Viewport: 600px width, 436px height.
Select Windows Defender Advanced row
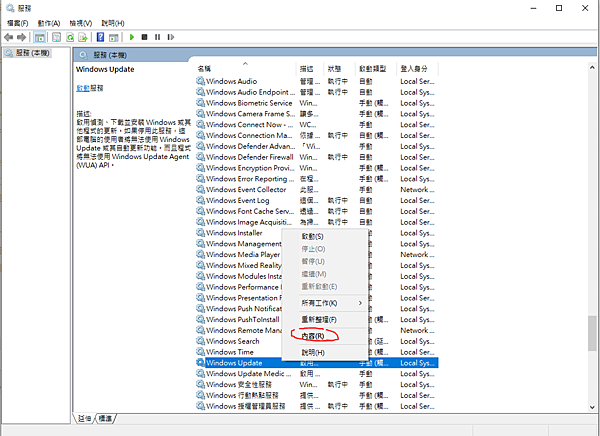pyautogui.click(x=317, y=146)
